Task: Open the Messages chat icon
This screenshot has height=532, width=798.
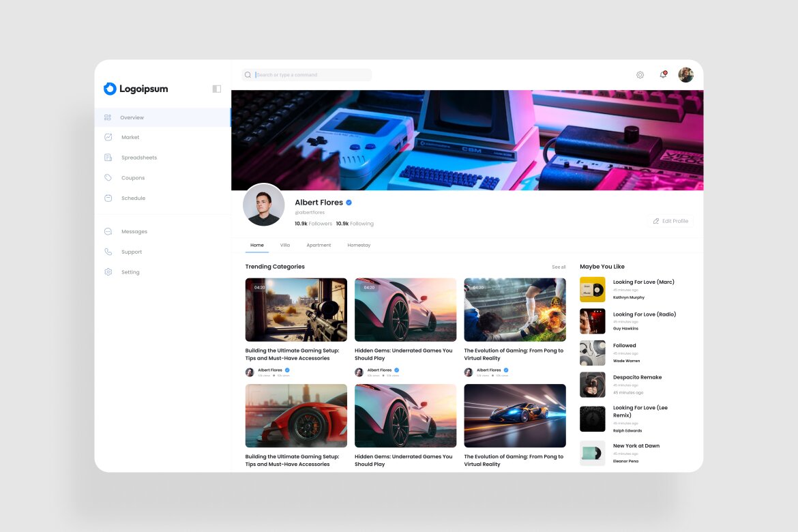Action: pyautogui.click(x=108, y=231)
